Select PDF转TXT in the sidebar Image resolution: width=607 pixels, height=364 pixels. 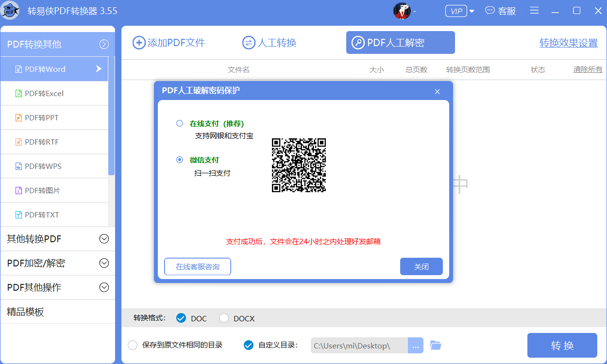54,215
